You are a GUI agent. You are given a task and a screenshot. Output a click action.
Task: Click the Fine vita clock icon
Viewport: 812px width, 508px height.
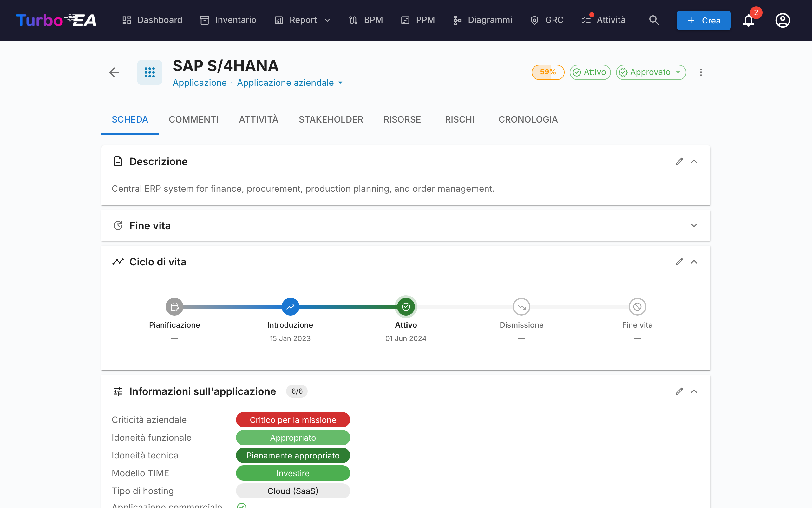pos(118,225)
